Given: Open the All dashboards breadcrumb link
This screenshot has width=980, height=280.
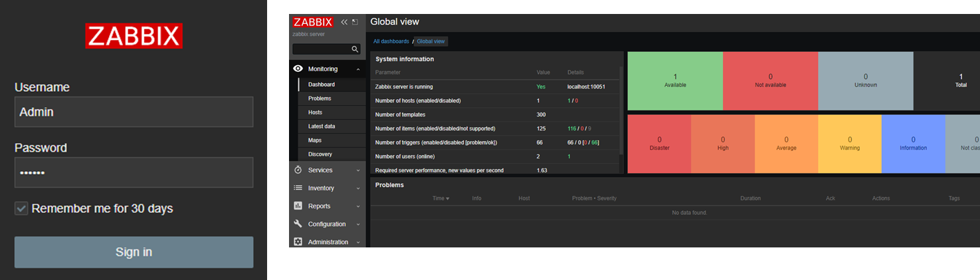Looking at the screenshot, I should (x=391, y=41).
